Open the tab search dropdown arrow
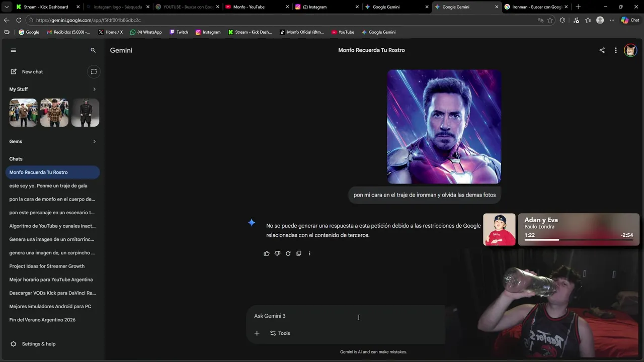644x362 pixels. [x=6, y=7]
